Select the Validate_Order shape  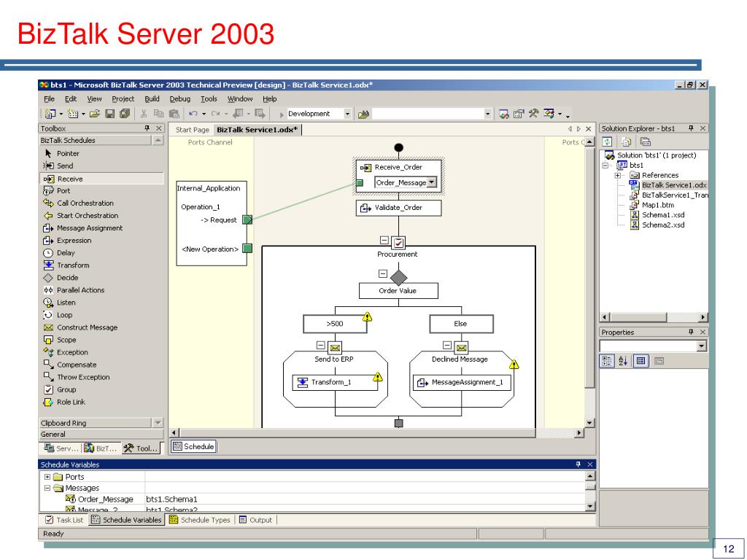coord(398,208)
